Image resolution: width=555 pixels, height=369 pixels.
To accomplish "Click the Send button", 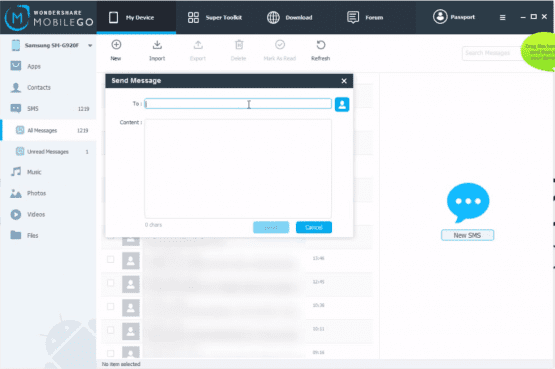I will click(271, 227).
